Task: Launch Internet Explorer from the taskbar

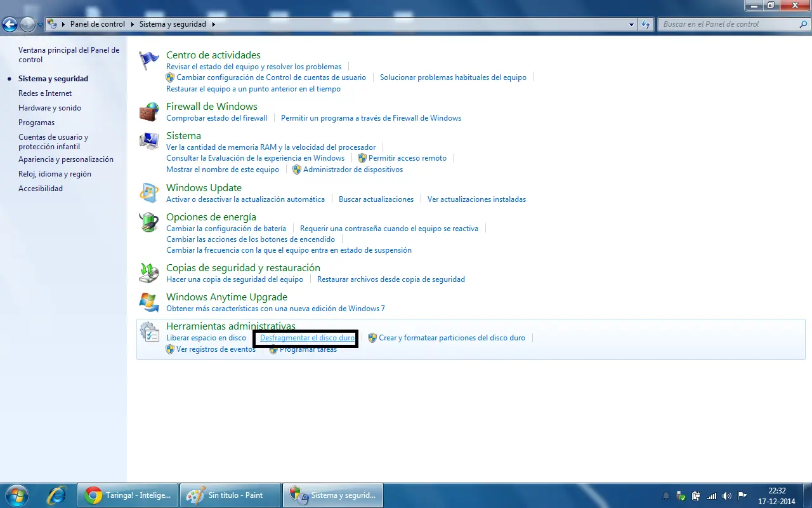Action: 57,495
